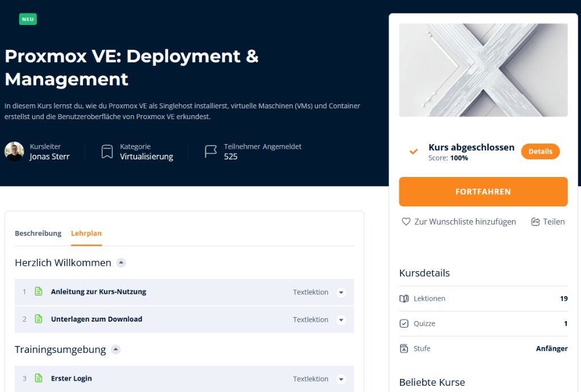Click the course title Proxmox VE heading

click(x=132, y=68)
